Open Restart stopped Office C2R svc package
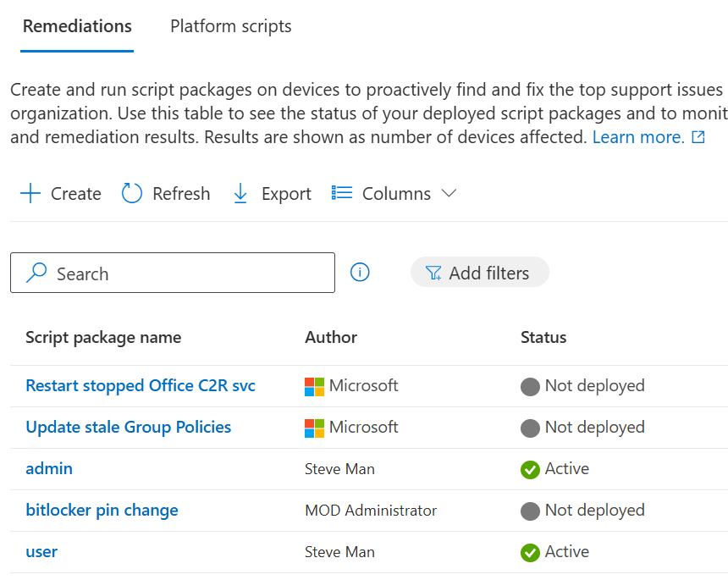The height and width of the screenshot is (580, 728). click(141, 386)
